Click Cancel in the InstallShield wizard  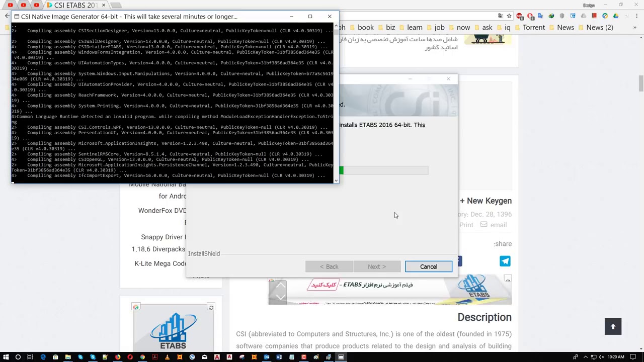pyautogui.click(x=429, y=266)
